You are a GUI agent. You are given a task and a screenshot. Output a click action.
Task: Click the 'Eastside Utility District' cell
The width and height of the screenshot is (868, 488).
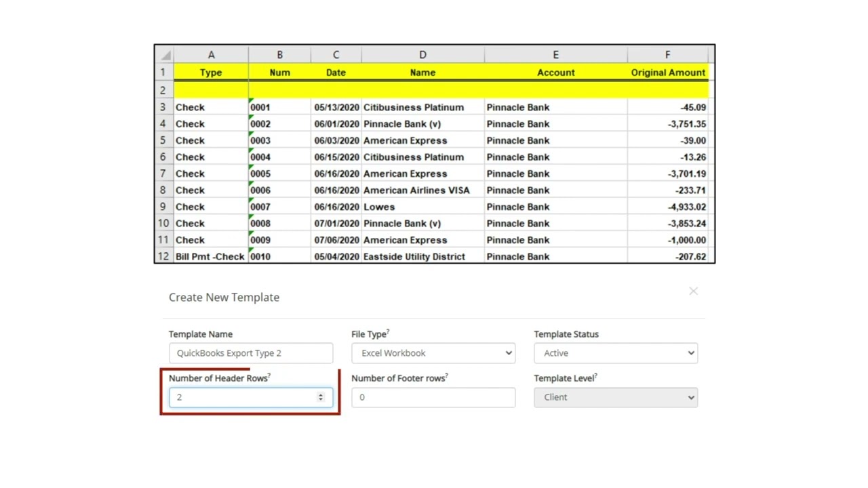click(422, 256)
